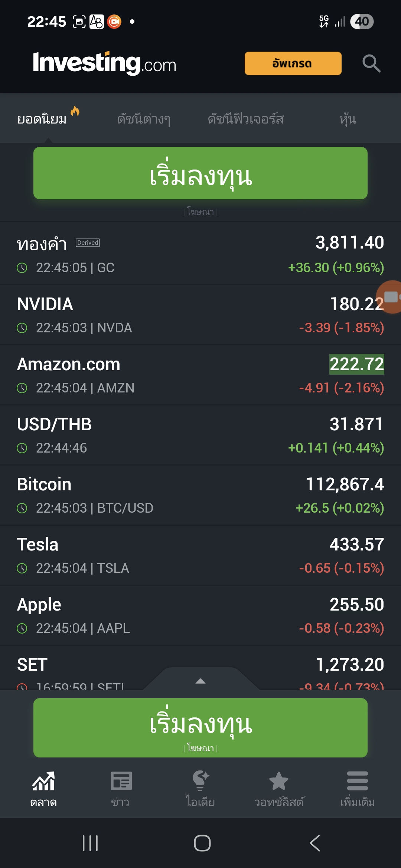Open the NVIDIA quote row
The height and width of the screenshot is (868, 401).
200,315
